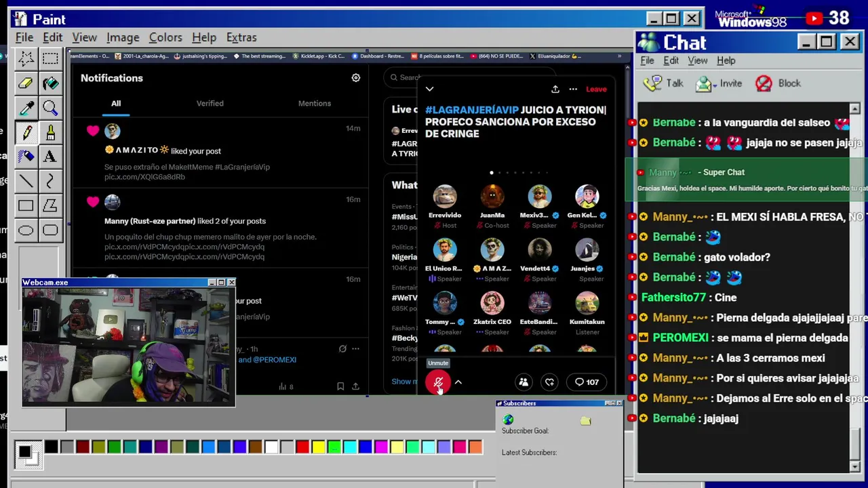This screenshot has height=488, width=868.
Task: Pick the red color swatch in the palette
Action: pyautogui.click(x=302, y=447)
